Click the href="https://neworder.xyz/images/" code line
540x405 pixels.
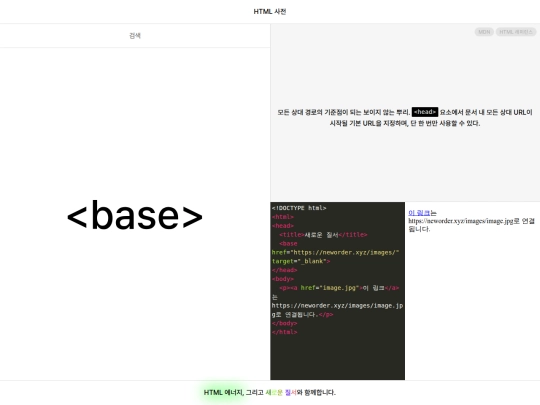[335, 252]
